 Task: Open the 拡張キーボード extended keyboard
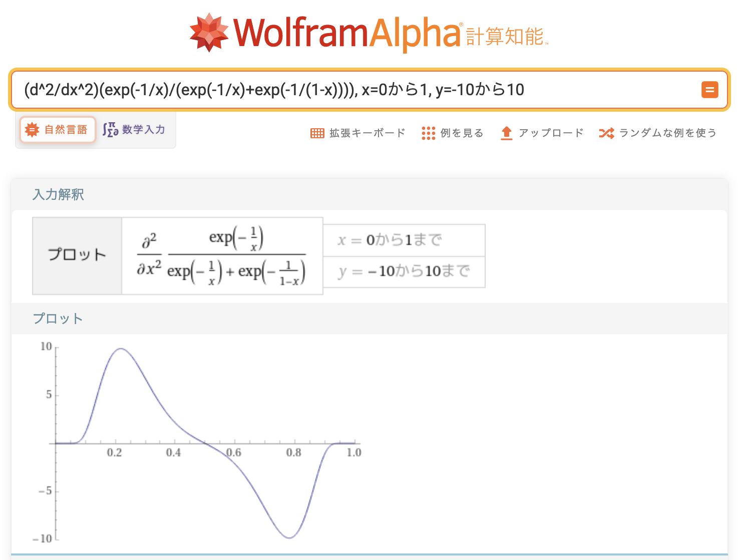[x=358, y=133]
